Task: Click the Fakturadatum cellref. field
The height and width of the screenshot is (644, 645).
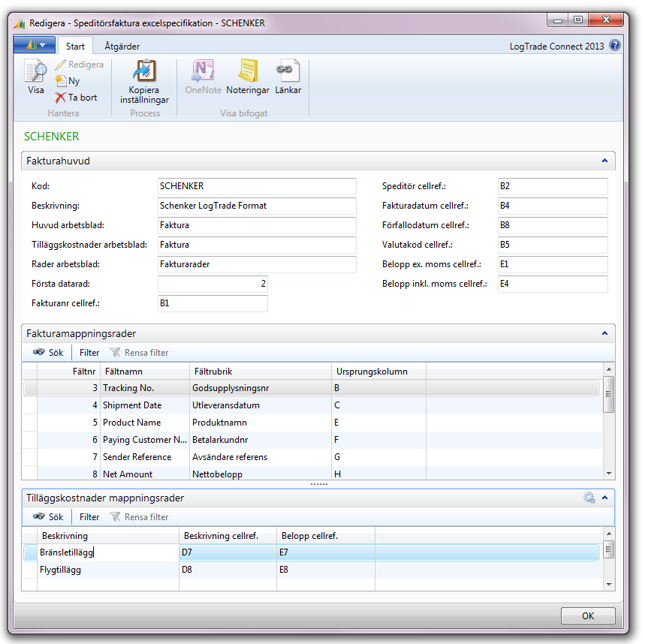Action: (x=553, y=206)
